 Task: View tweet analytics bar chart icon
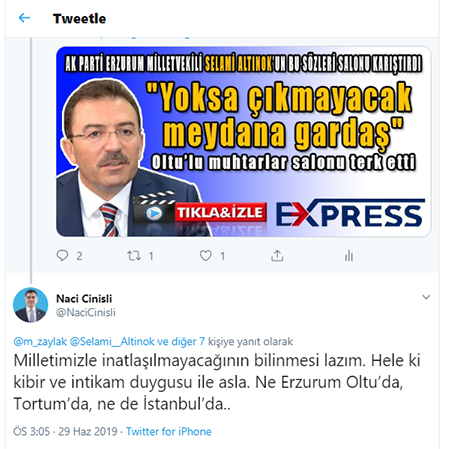click(349, 256)
